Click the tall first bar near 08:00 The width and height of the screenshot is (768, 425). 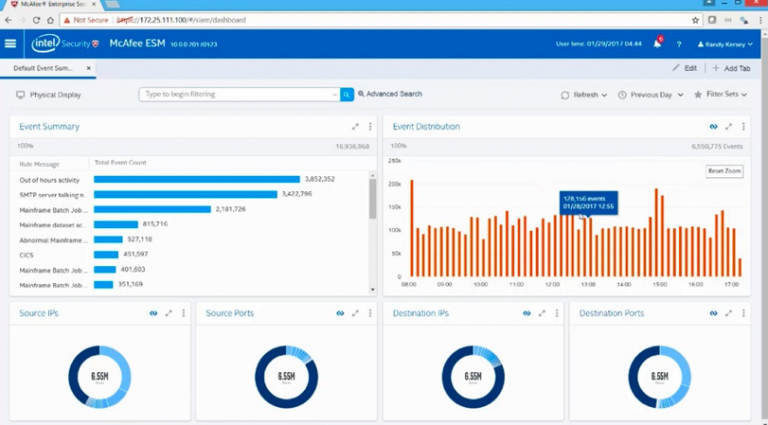coord(412,228)
